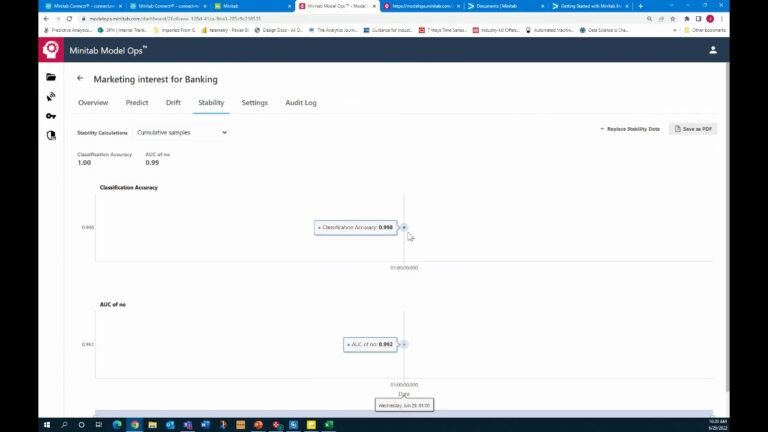
Task: Open Google Chrome from the taskbar
Action: 135,425
